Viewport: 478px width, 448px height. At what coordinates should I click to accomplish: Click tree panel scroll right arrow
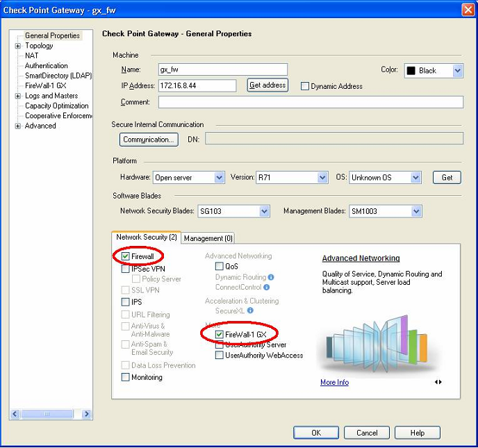[87, 414]
